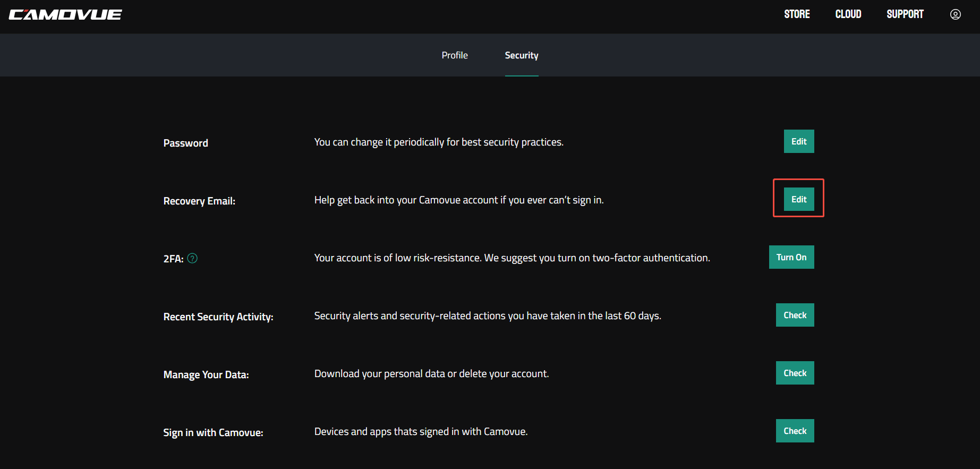This screenshot has height=469, width=980.
Task: Edit the password
Action: pos(799,141)
